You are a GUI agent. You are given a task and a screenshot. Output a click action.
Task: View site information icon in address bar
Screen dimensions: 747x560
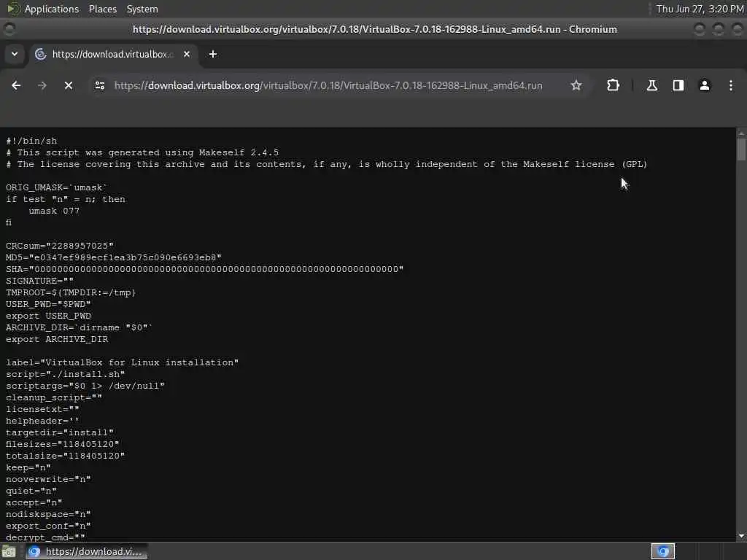coord(100,86)
